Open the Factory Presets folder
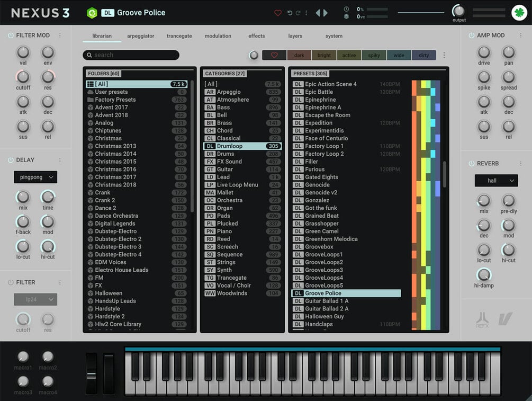 coord(136,100)
